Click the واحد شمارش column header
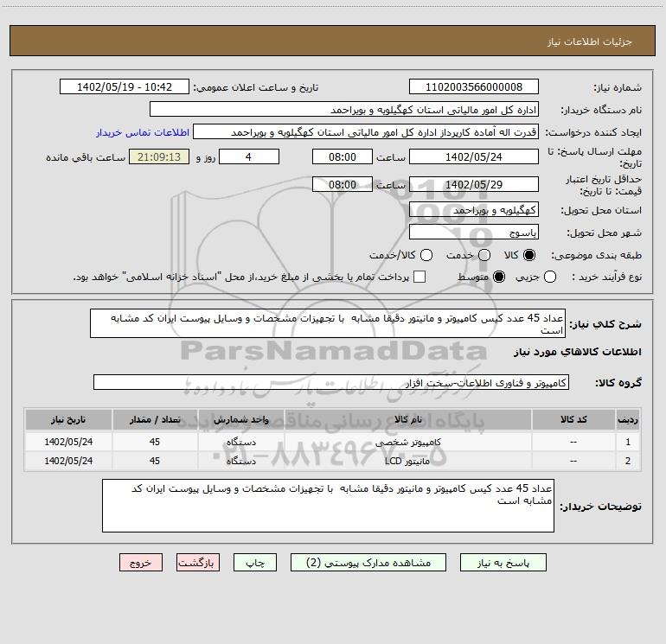Viewport: 666px width, 644px height. 240,419
